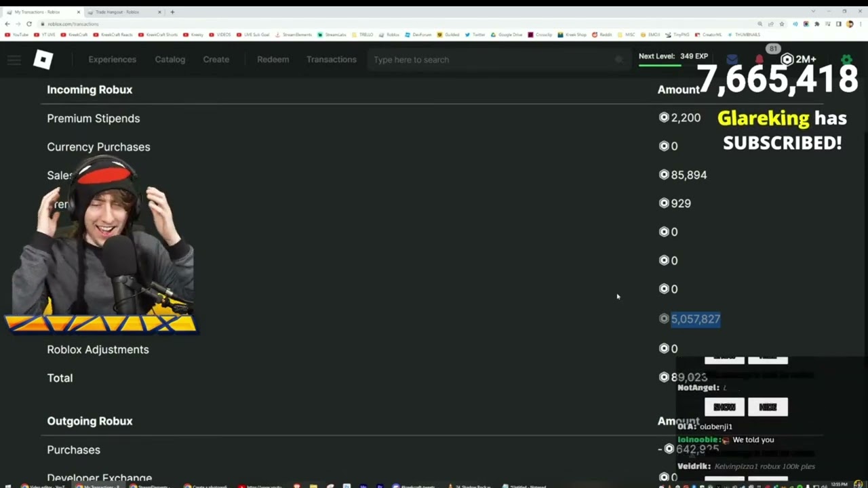Click the zoom magnifier icon in address bar

click(759, 24)
